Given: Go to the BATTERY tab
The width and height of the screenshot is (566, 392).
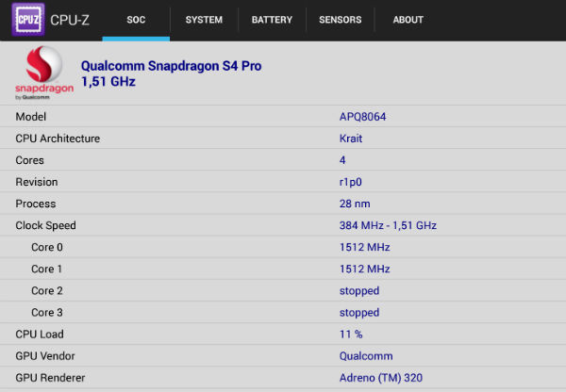Looking at the screenshot, I should (x=272, y=20).
